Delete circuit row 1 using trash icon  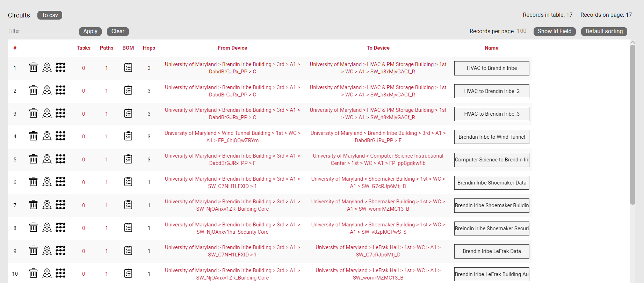33,67
